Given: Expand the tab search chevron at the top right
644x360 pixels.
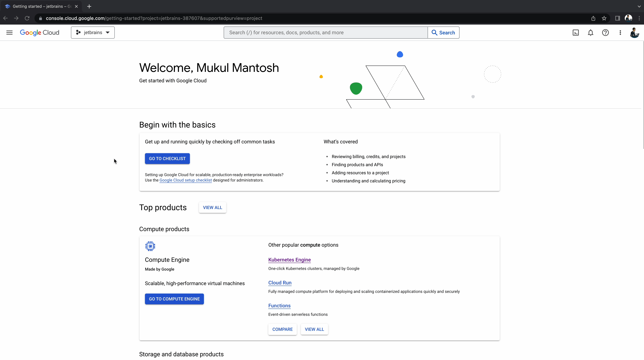Looking at the screenshot, I should click(639, 6).
